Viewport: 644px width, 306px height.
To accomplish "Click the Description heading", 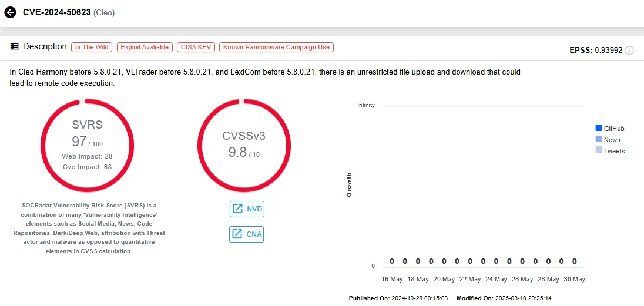I will [45, 46].
